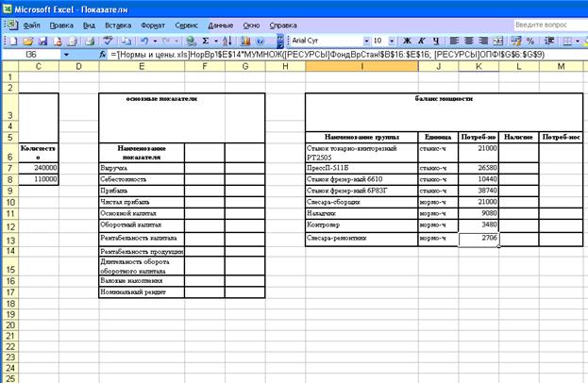Screen dimensions: 588x383
Task: Align cell text to the left
Action: [x=455, y=41]
